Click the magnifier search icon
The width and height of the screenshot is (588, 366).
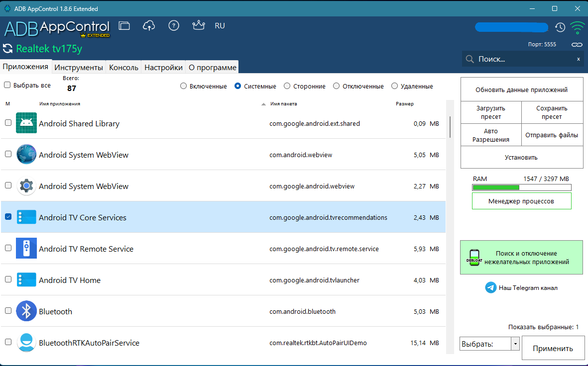pos(470,59)
